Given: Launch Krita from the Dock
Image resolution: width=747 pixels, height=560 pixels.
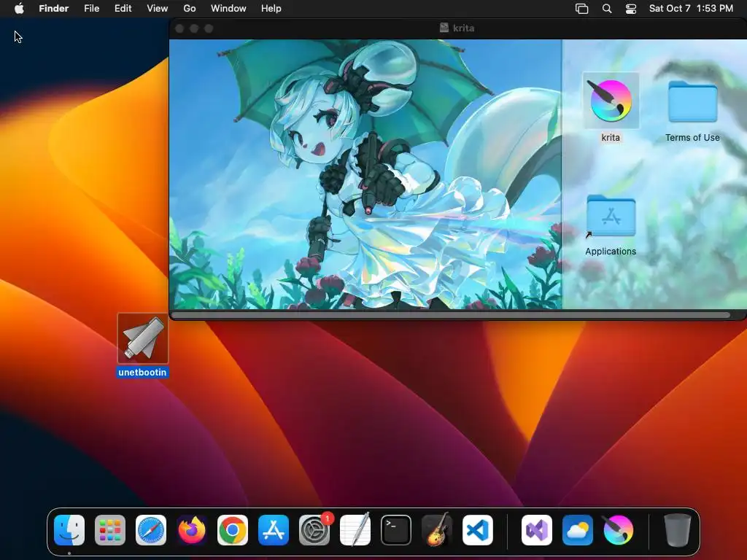Looking at the screenshot, I should (619, 530).
